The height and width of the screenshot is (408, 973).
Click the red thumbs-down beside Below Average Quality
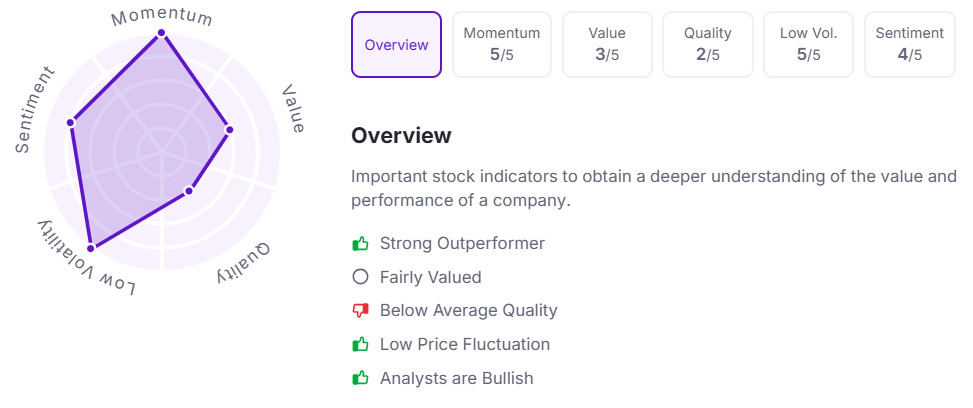click(x=361, y=311)
